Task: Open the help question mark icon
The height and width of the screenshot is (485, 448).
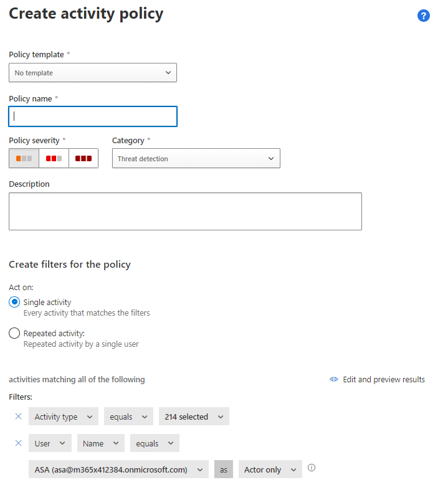Action: [424, 16]
